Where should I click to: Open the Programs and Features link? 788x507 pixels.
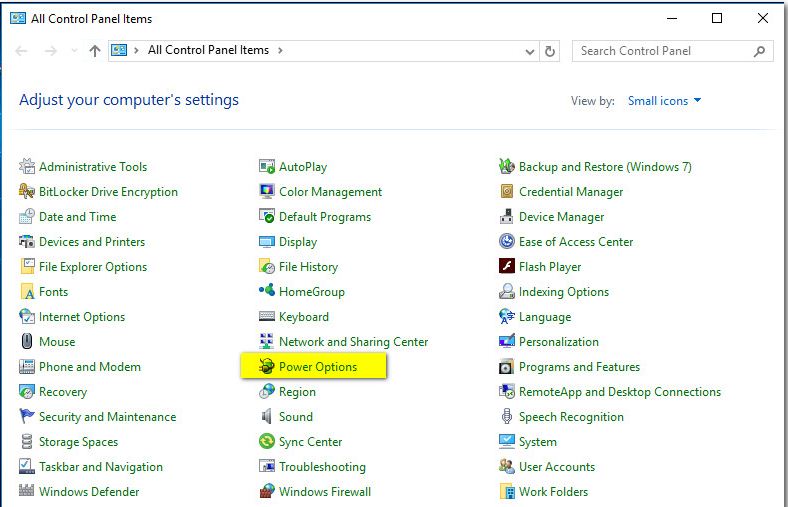[579, 367]
